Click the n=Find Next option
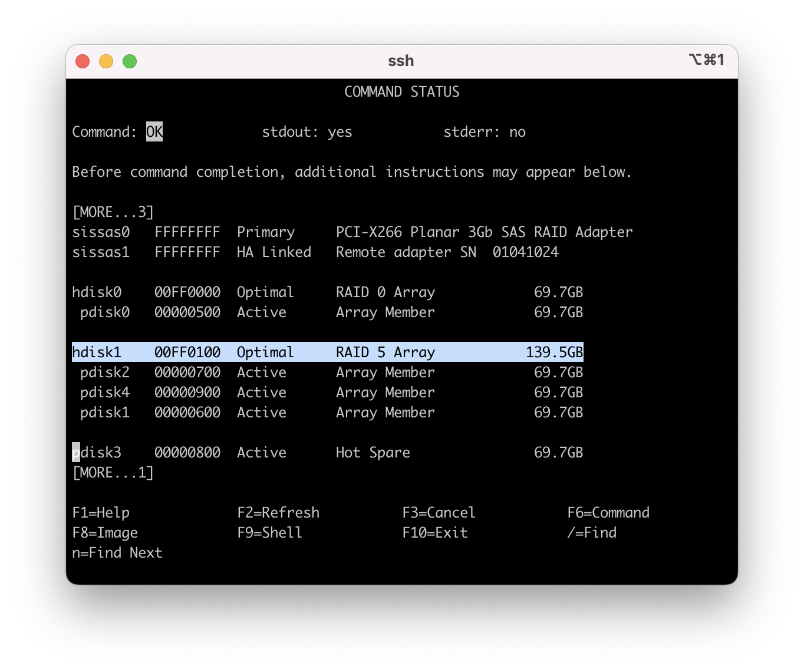This screenshot has height=672, width=804. (x=117, y=553)
